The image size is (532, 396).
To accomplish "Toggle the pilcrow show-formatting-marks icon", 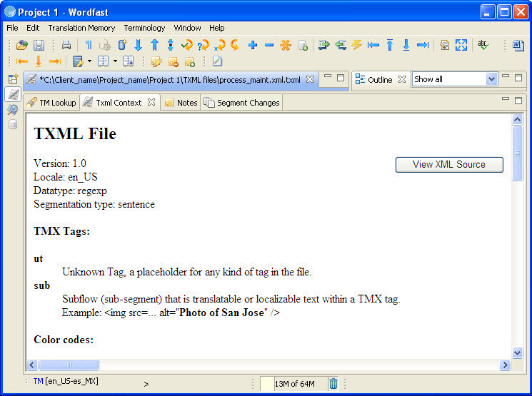I will tap(89, 45).
